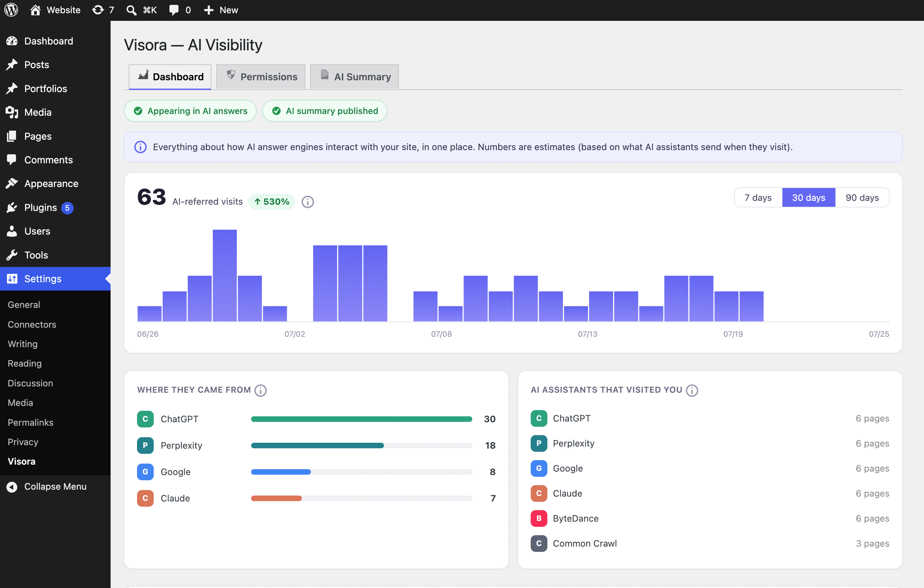Click the Claude orange referral bar
Viewport: 924px width, 588px height.
[x=276, y=499]
